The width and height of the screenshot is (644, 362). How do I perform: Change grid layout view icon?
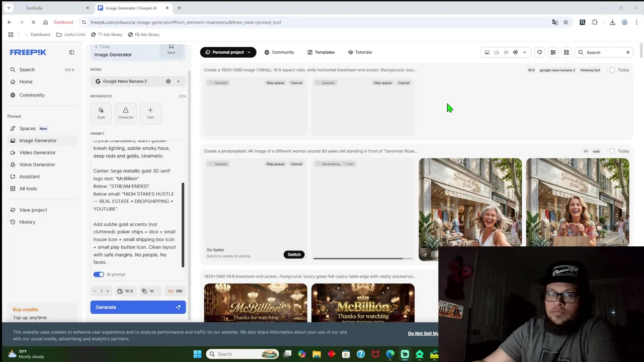click(566, 52)
